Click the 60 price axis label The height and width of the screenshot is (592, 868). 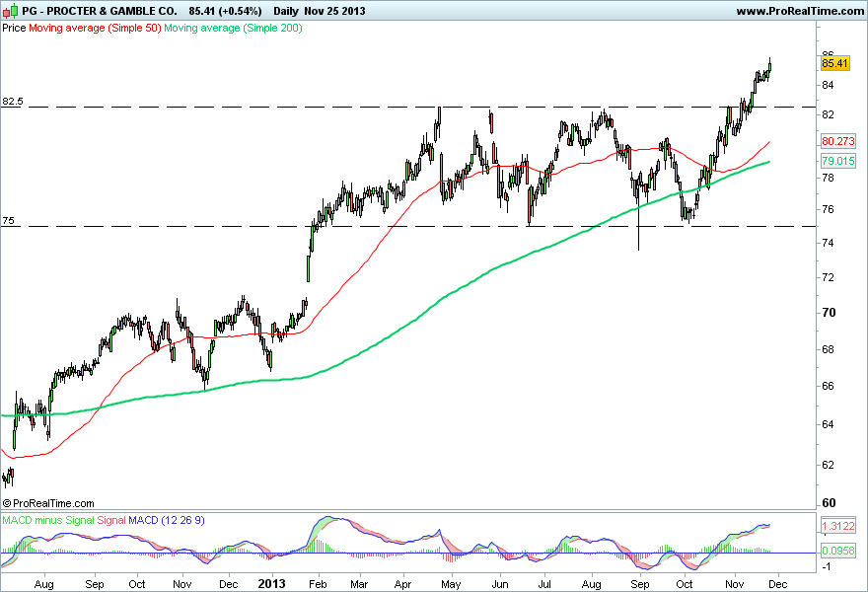(829, 503)
